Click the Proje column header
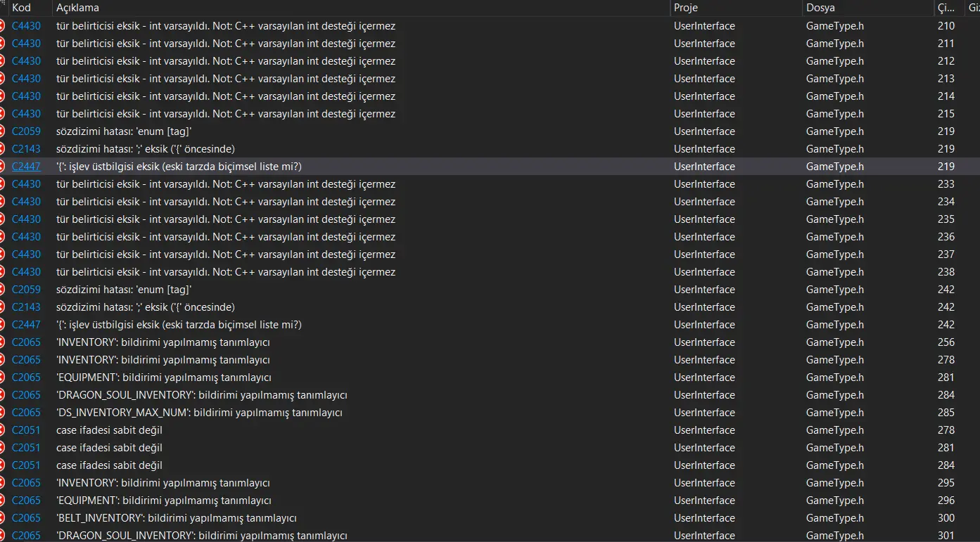Image resolution: width=980 pixels, height=542 pixels. pos(686,8)
